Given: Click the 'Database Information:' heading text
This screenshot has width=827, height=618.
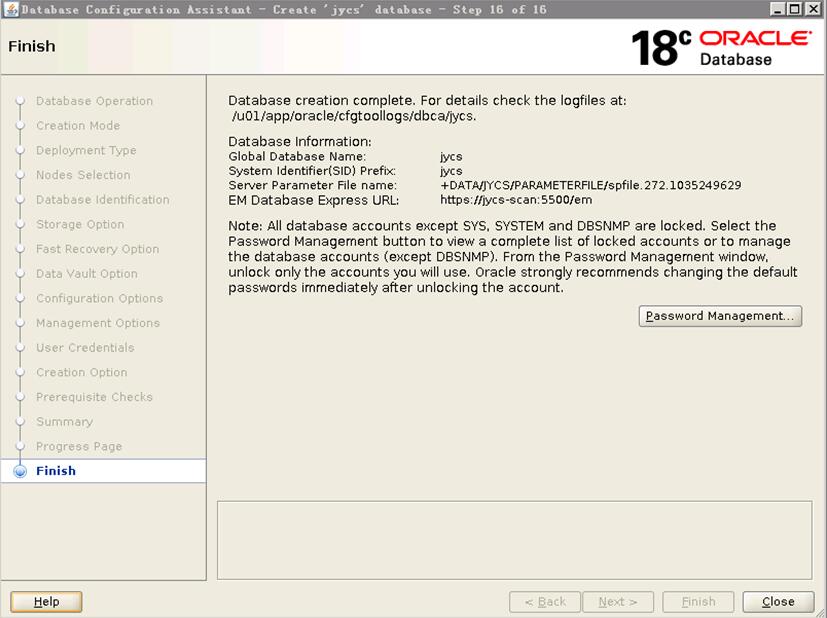Looking at the screenshot, I should coord(300,141).
